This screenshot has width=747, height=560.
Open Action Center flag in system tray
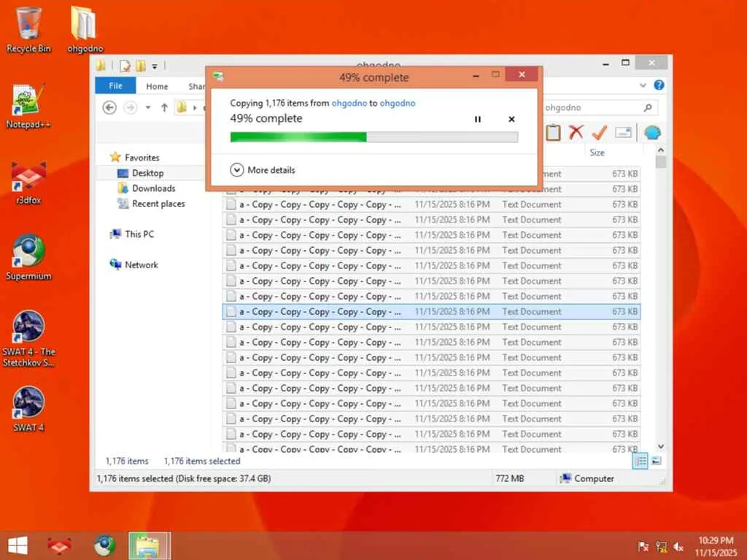pos(643,547)
